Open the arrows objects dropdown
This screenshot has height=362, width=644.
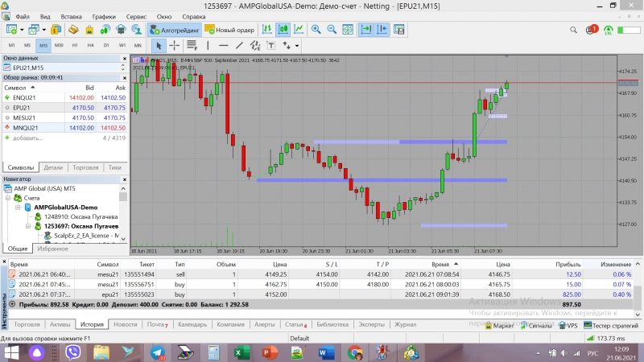[x=296, y=46]
